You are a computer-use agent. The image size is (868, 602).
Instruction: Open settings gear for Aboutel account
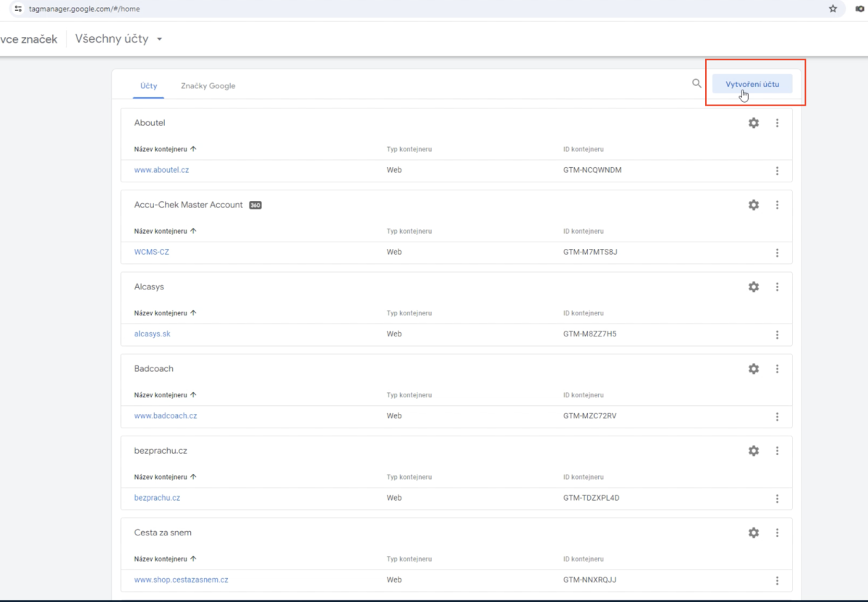click(754, 123)
